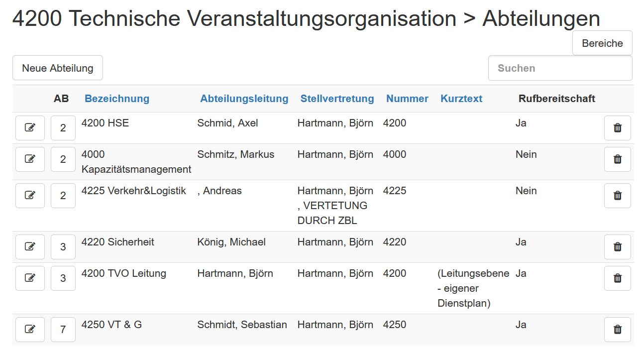This screenshot has width=644, height=351.
Task: Edit the 4220 Sicherheit department
Action: click(30, 246)
